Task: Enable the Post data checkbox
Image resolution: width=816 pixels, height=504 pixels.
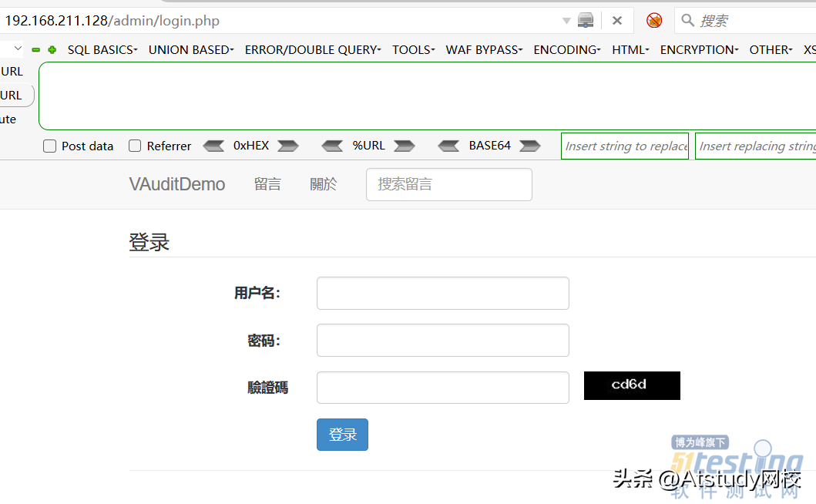Action: tap(50, 146)
